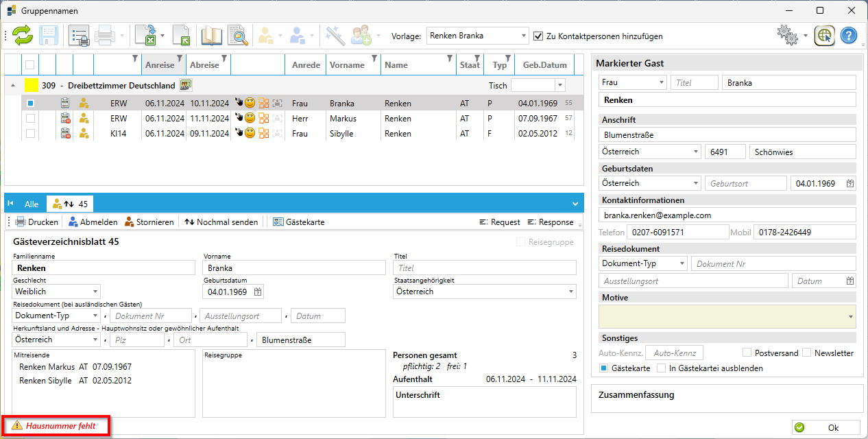Open the gears settings icon
Screen dimensions: 868x439
(x=788, y=36)
